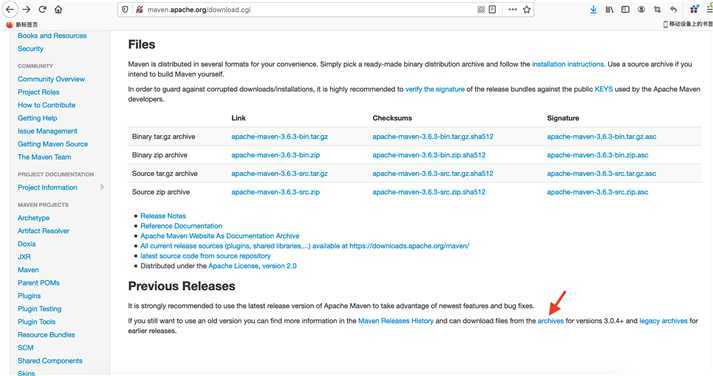Open latest source code from source repository
The height and width of the screenshot is (376, 713).
click(x=206, y=256)
